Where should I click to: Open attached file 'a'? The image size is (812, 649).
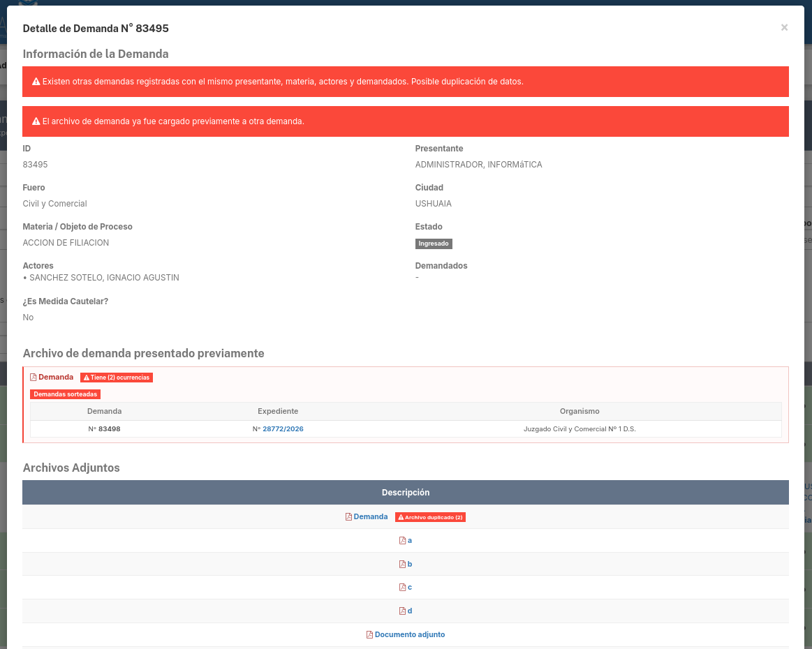tap(410, 540)
